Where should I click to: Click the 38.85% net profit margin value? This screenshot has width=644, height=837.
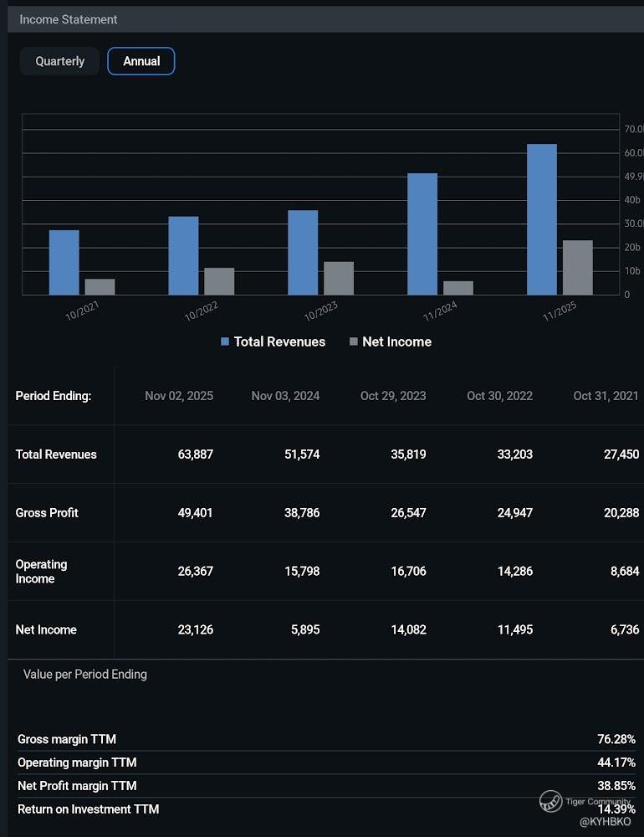616,786
